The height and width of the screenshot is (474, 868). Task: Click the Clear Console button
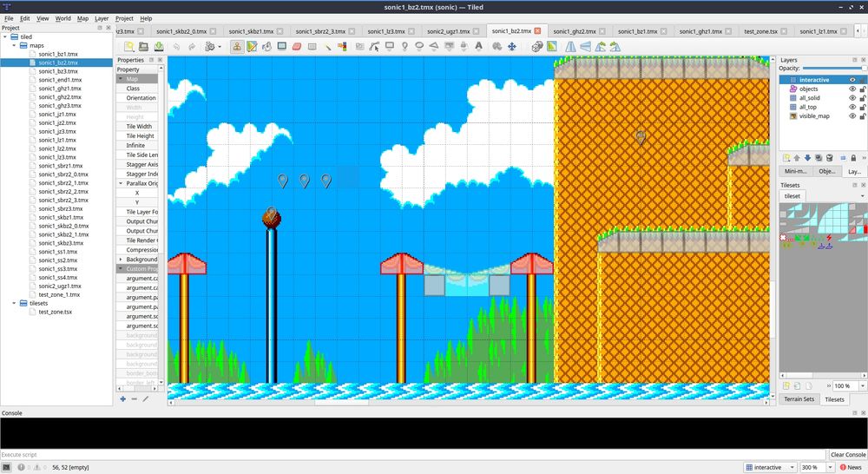[848, 455]
